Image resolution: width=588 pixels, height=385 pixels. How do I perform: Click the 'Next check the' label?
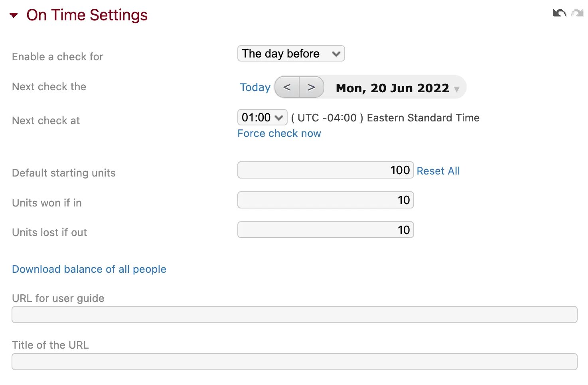click(x=49, y=87)
